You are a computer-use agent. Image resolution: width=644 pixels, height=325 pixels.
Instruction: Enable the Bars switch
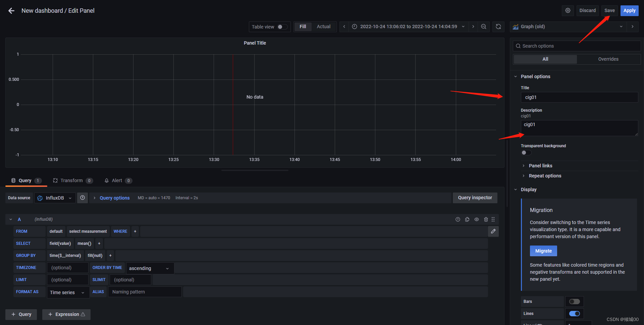coord(575,302)
